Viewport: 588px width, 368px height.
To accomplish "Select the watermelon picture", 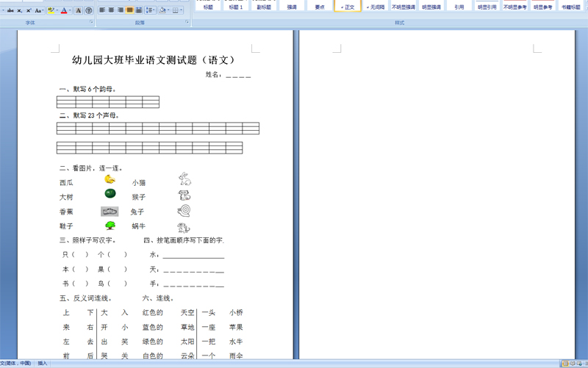I will pyautogui.click(x=110, y=193).
